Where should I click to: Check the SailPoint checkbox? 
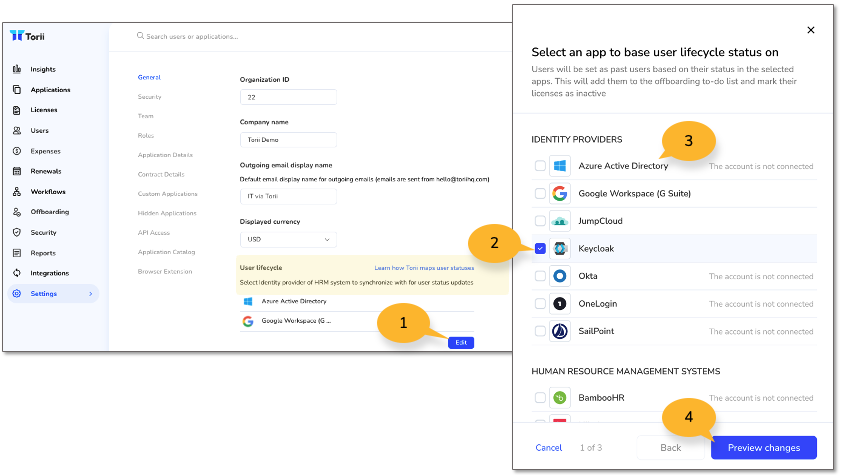(x=540, y=331)
